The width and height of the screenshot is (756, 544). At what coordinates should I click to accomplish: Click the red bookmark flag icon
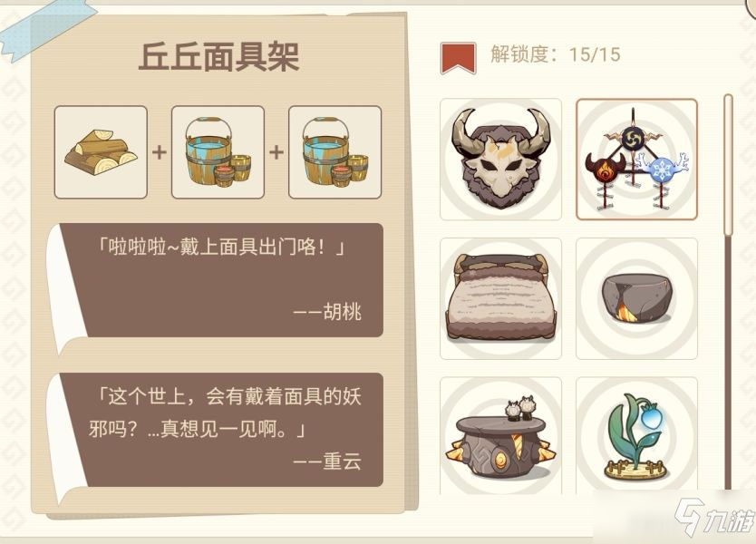(x=458, y=58)
